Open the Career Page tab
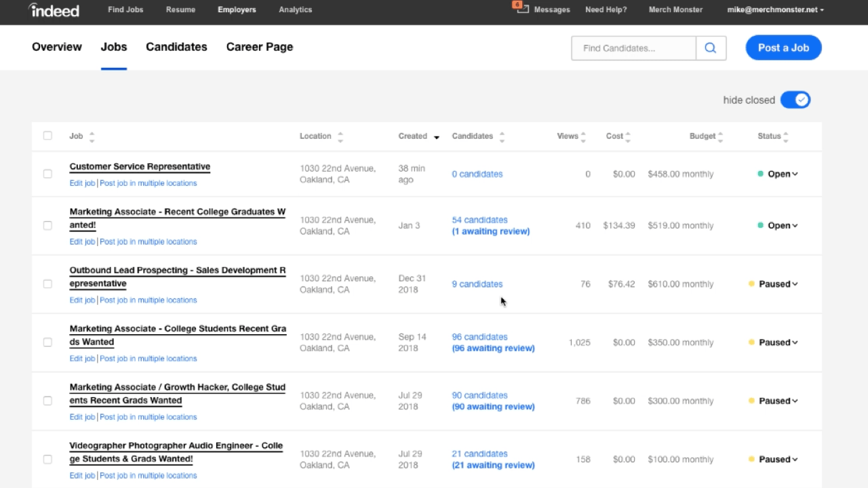The image size is (868, 488). pos(260,47)
